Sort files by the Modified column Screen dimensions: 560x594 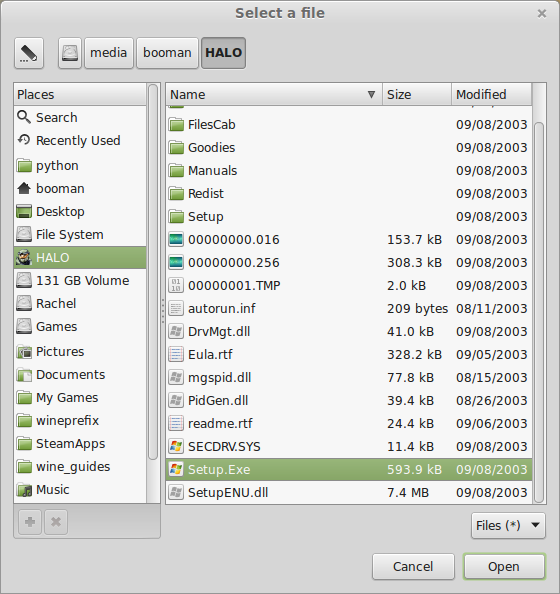pos(491,94)
